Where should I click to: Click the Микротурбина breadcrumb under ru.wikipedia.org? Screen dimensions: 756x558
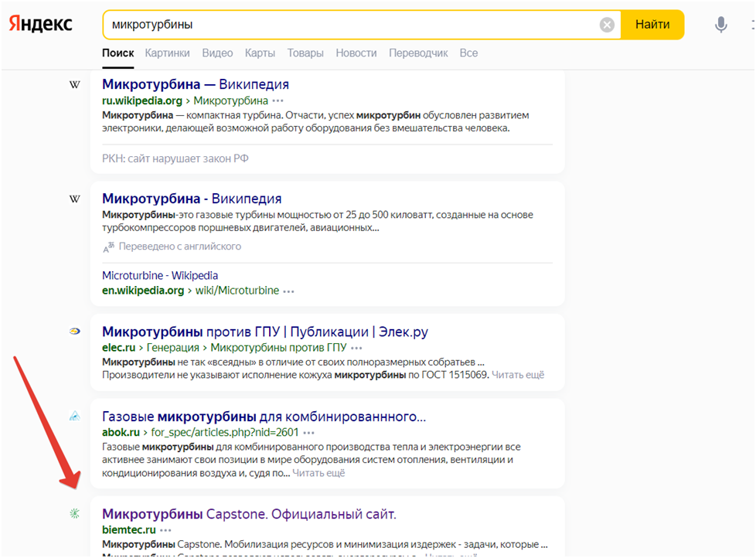tap(230, 100)
